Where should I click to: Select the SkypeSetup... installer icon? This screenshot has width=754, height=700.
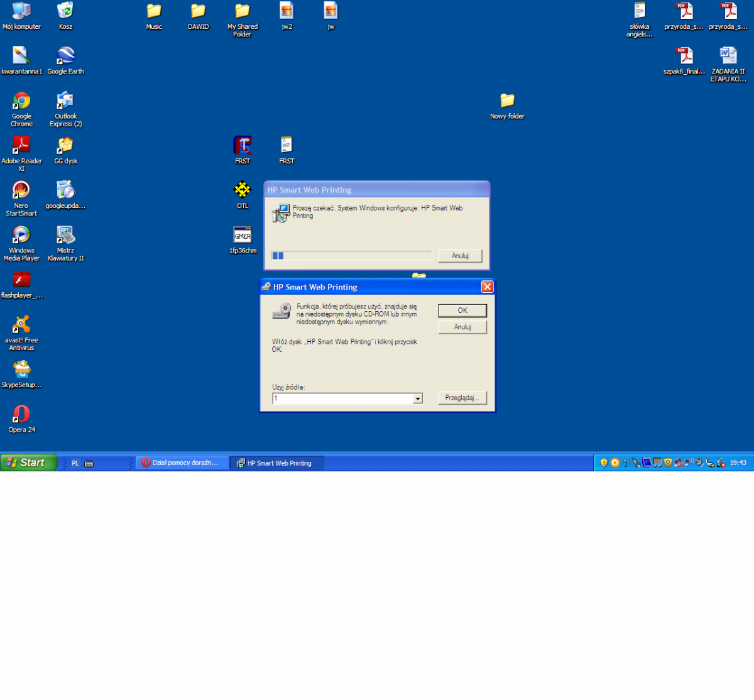click(x=21, y=375)
